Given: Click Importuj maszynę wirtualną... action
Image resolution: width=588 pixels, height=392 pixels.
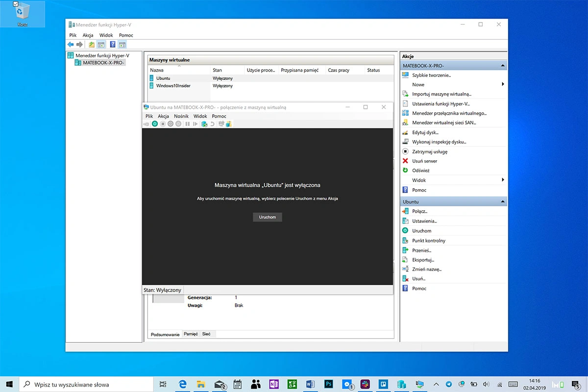Looking at the screenshot, I should (x=441, y=94).
